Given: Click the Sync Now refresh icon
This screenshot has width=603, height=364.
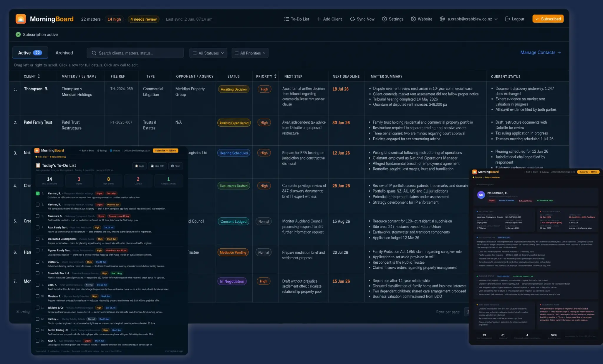Looking at the screenshot, I should click(352, 19).
